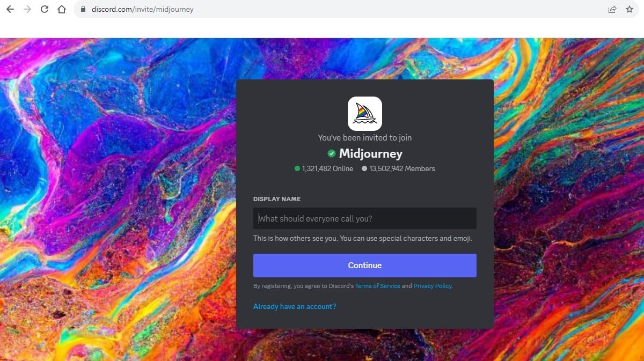This screenshot has width=644, height=361.
Task: Click the browser back arrow
Action: click(10, 9)
